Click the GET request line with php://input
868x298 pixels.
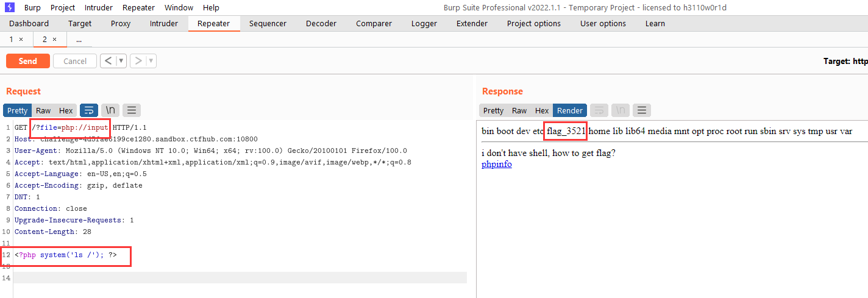(x=80, y=127)
